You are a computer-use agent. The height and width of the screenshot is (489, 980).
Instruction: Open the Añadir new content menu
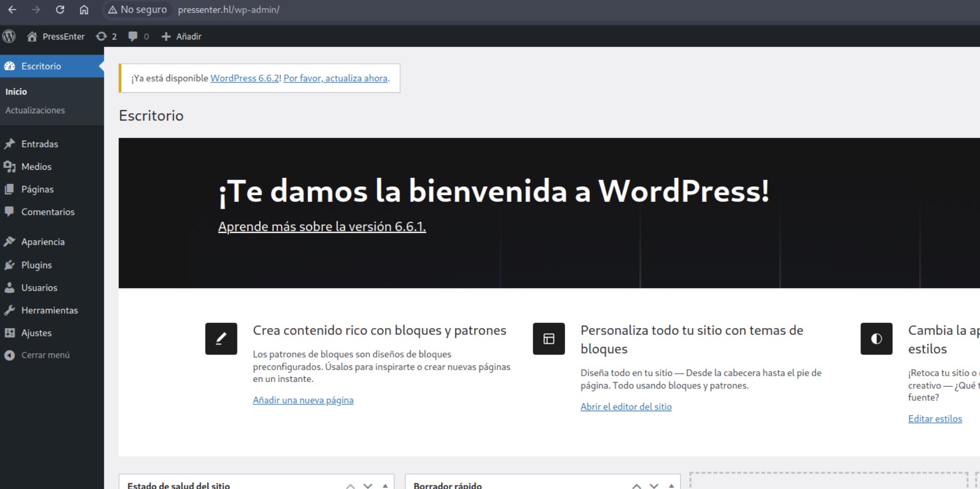[181, 36]
